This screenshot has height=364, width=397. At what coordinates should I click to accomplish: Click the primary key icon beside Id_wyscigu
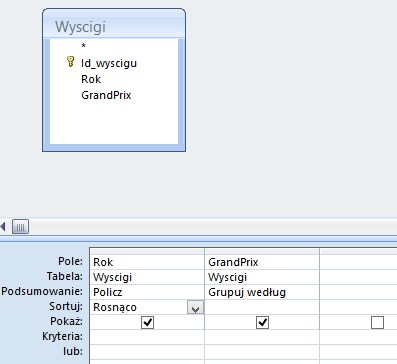(70, 62)
